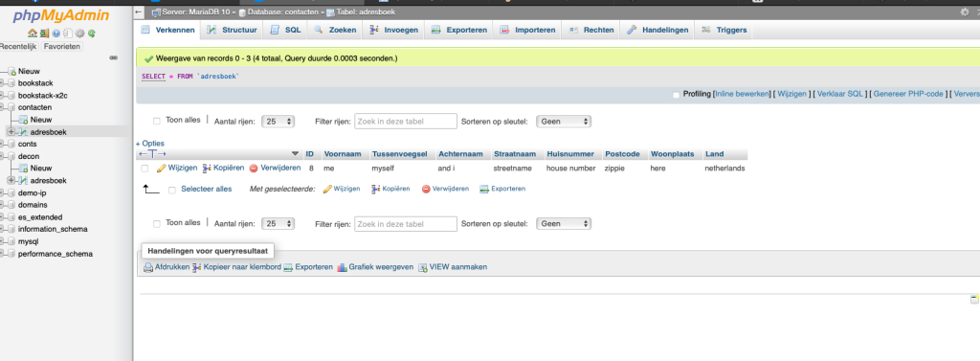
Task: Expand adresboek under contacten in tree
Action: pos(11,132)
